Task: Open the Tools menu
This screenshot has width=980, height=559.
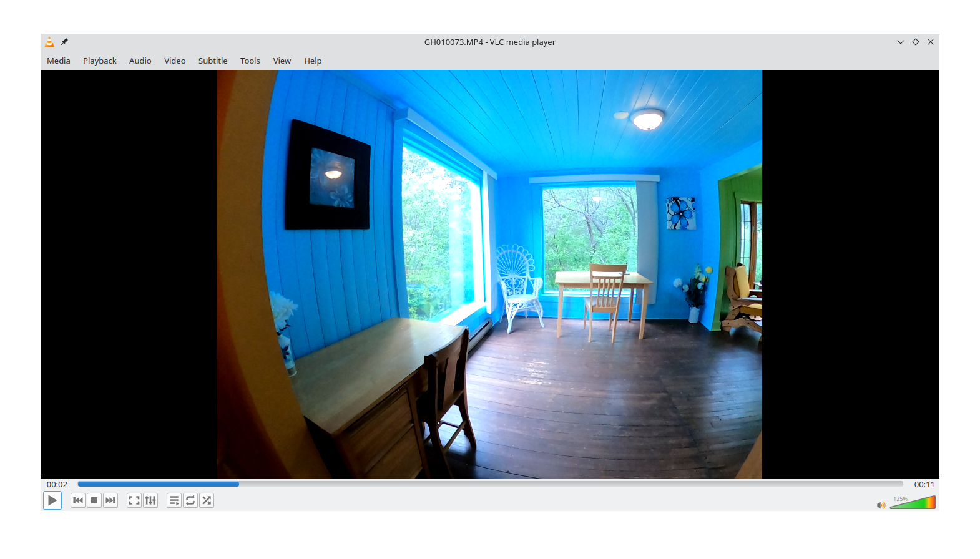Action: click(x=250, y=61)
